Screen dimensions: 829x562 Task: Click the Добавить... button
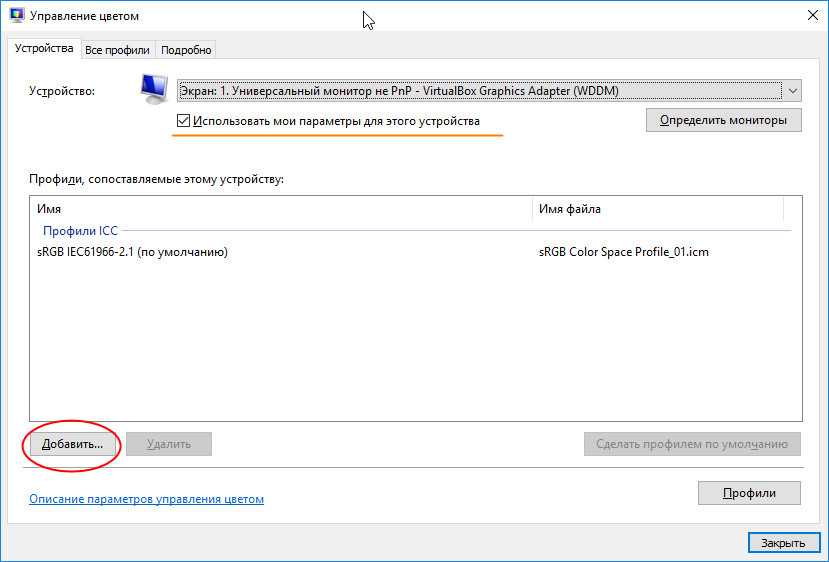coord(73,444)
